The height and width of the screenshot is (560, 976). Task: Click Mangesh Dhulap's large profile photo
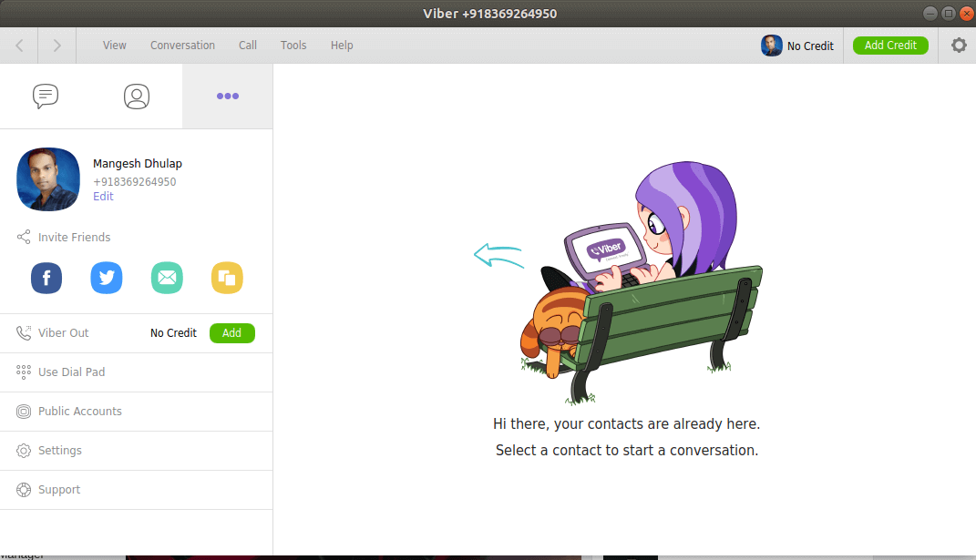click(x=48, y=179)
